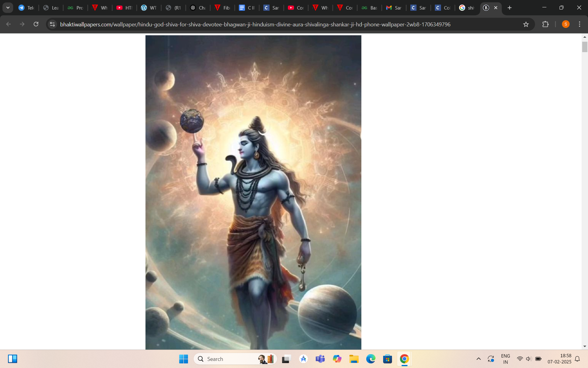
Task: Open Task View from the taskbar
Action: (286, 359)
